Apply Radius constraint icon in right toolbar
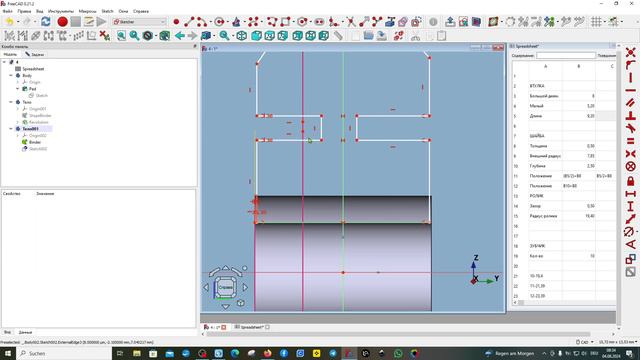 pos(629,232)
